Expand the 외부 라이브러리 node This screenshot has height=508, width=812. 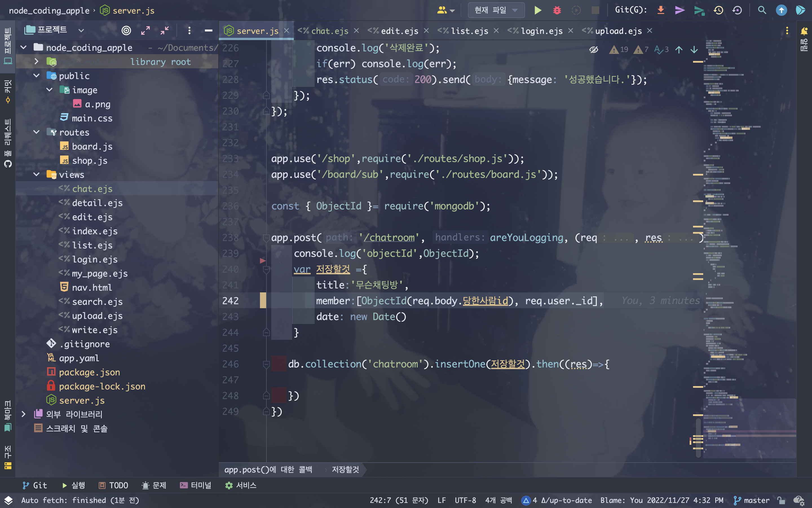click(x=23, y=414)
